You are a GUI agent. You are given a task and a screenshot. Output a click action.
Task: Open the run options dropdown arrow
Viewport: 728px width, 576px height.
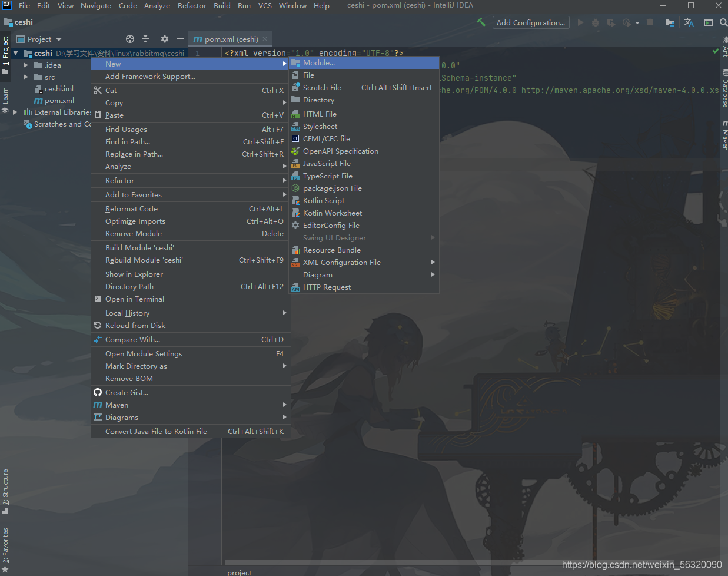(637, 23)
